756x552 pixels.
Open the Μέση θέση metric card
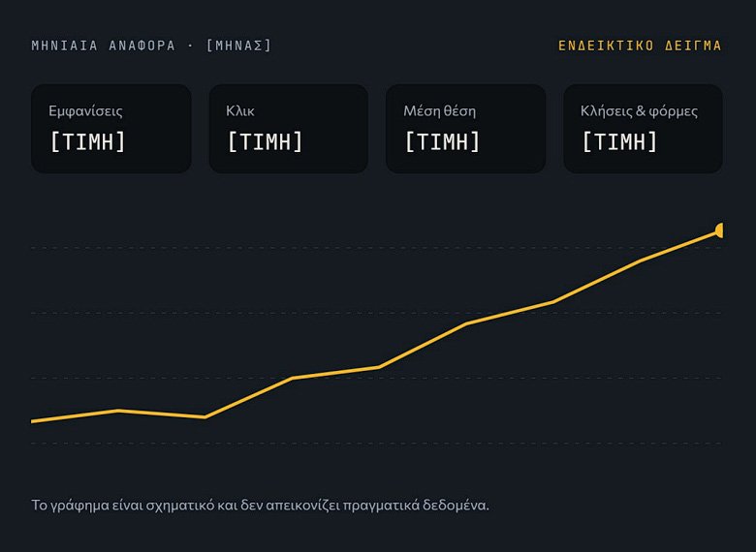[466, 129]
